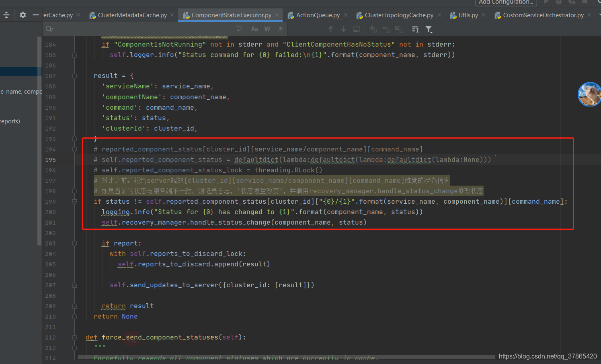601x364 pixels.
Task: Unselect occurrence icon in find bar
Action: click(x=386, y=29)
